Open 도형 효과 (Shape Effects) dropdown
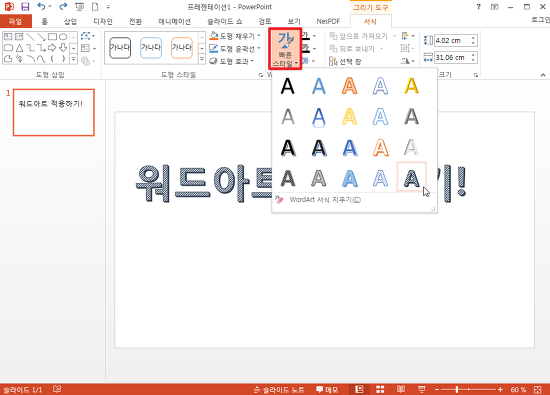 [x=232, y=61]
